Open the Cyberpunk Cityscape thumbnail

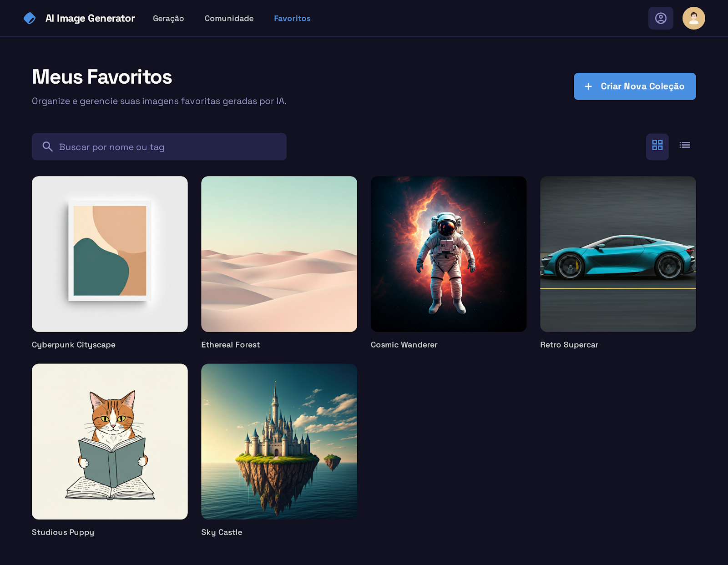point(110,254)
